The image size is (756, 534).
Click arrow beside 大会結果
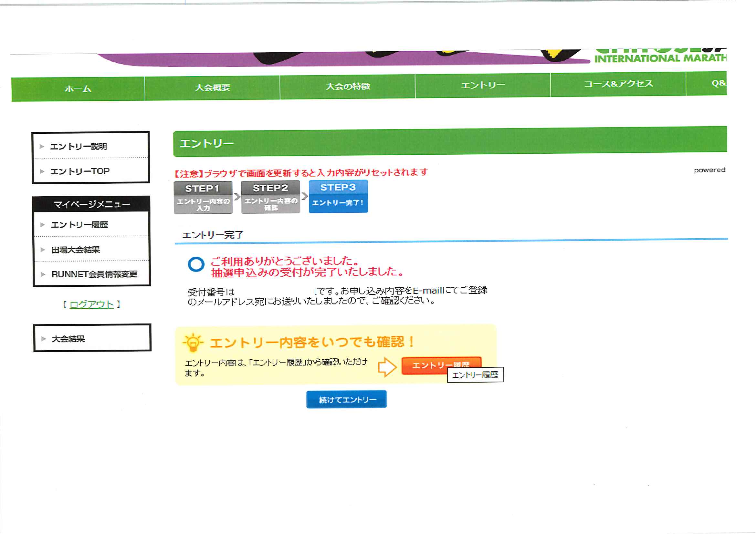[x=43, y=339]
